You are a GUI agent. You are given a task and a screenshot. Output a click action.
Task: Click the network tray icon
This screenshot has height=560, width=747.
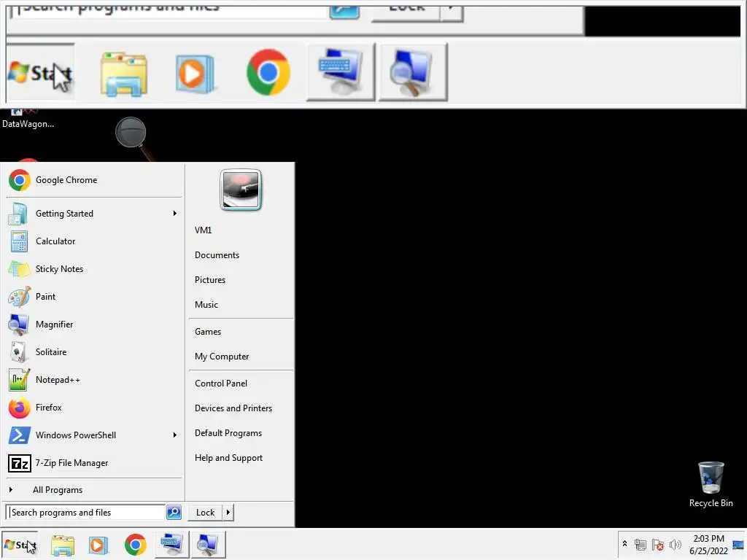[640, 544]
